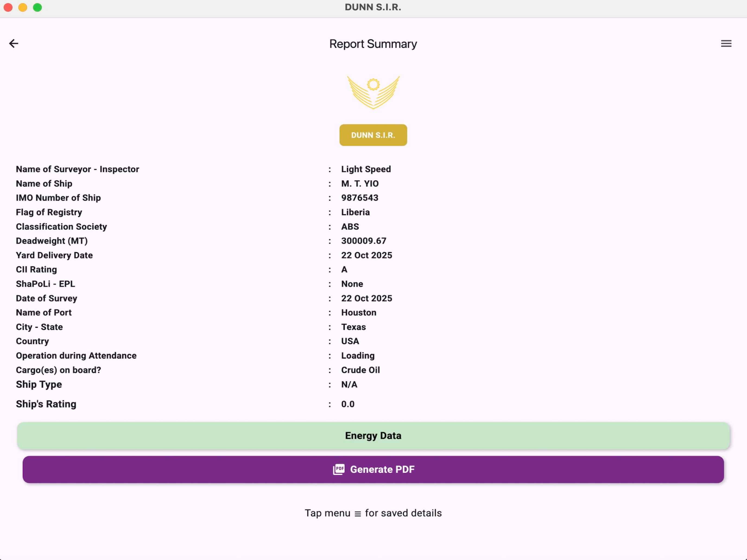747x560 pixels.
Task: Click the 'CII Rating' label
Action: 36,270
